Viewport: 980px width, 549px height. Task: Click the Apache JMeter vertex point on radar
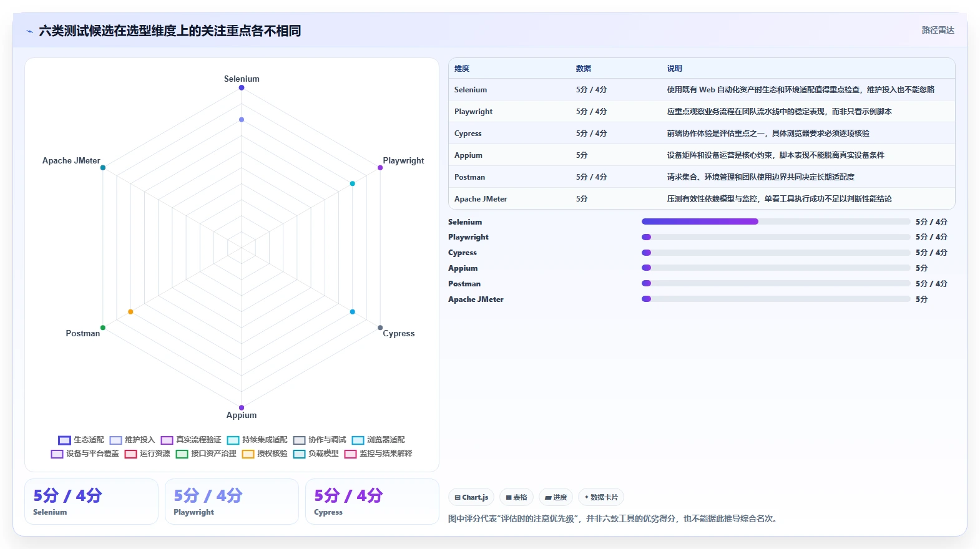pos(103,168)
